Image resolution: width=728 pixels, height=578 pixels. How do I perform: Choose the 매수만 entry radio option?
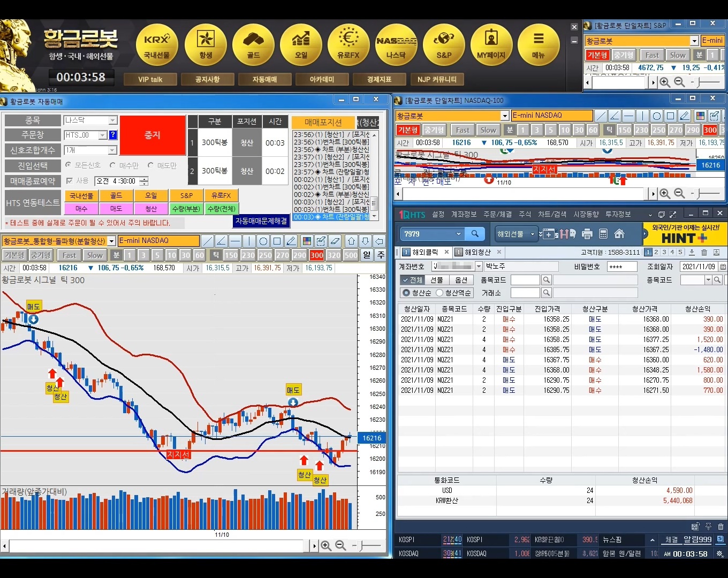pos(113,165)
